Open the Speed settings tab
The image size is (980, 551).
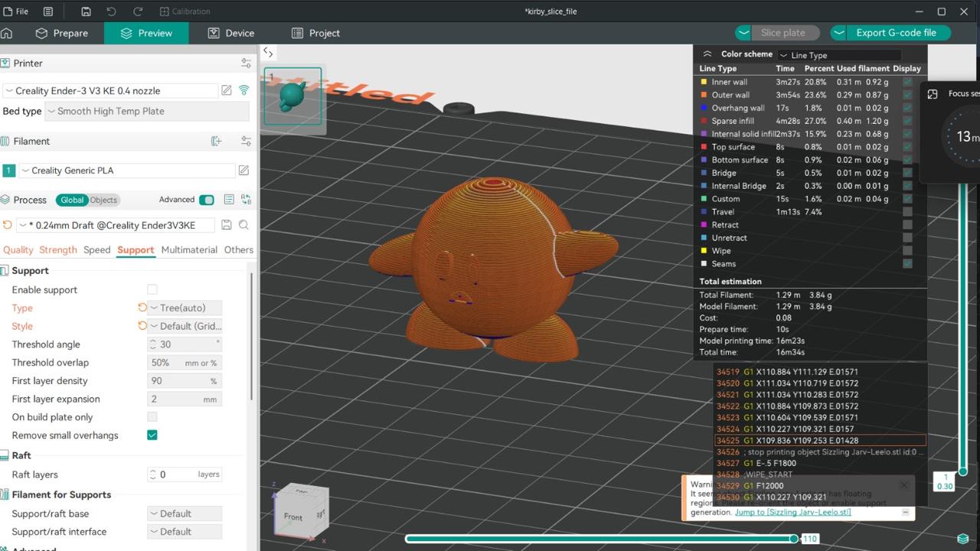click(97, 249)
